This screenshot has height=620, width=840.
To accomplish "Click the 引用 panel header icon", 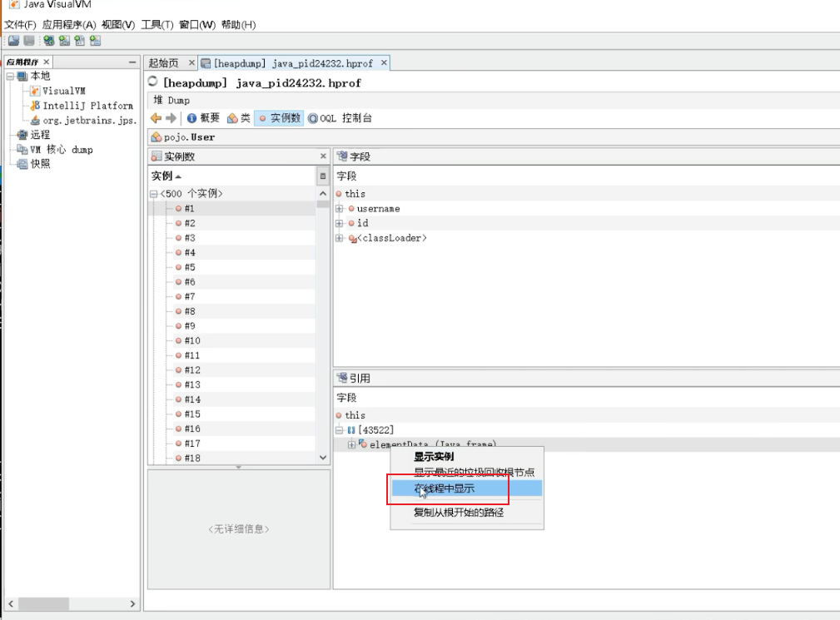I will click(342, 378).
